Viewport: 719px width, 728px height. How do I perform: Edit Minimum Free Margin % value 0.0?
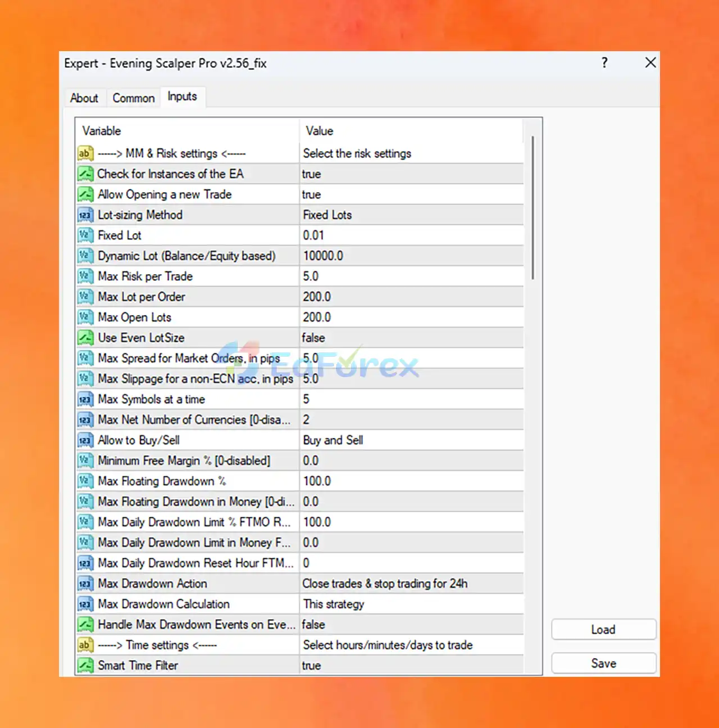411,461
